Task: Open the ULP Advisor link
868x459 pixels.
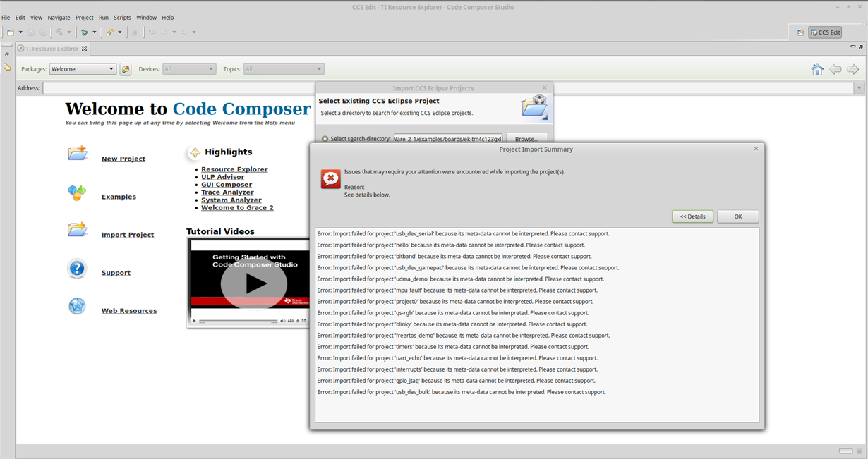Action: pos(222,177)
